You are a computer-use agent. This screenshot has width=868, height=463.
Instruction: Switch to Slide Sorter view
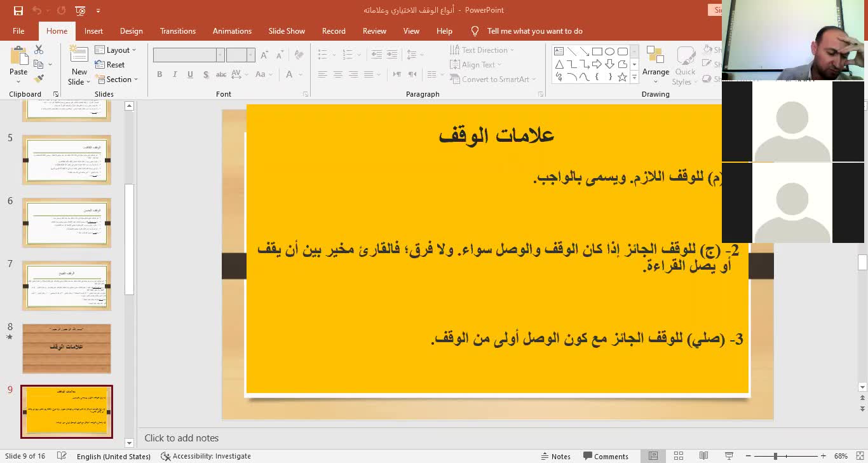click(678, 456)
